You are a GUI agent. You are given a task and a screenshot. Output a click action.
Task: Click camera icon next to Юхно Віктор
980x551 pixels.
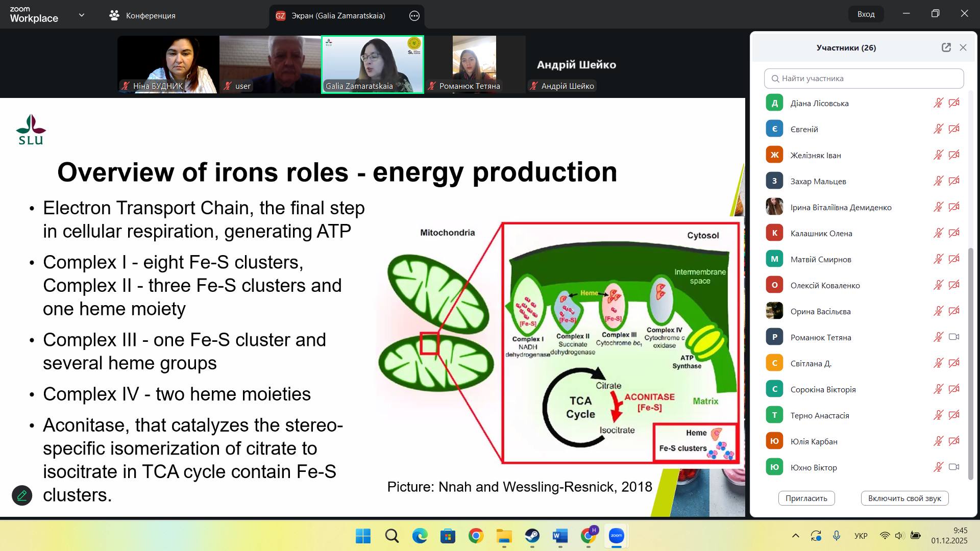(x=953, y=467)
